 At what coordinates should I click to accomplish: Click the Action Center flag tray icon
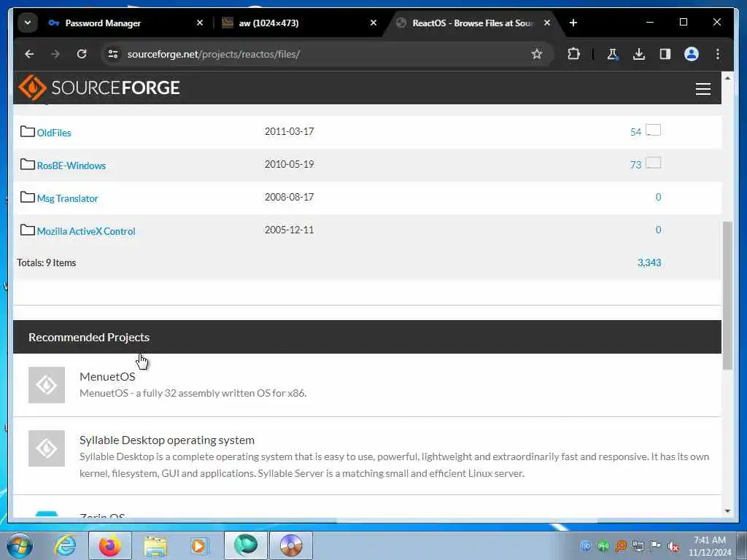click(656, 546)
